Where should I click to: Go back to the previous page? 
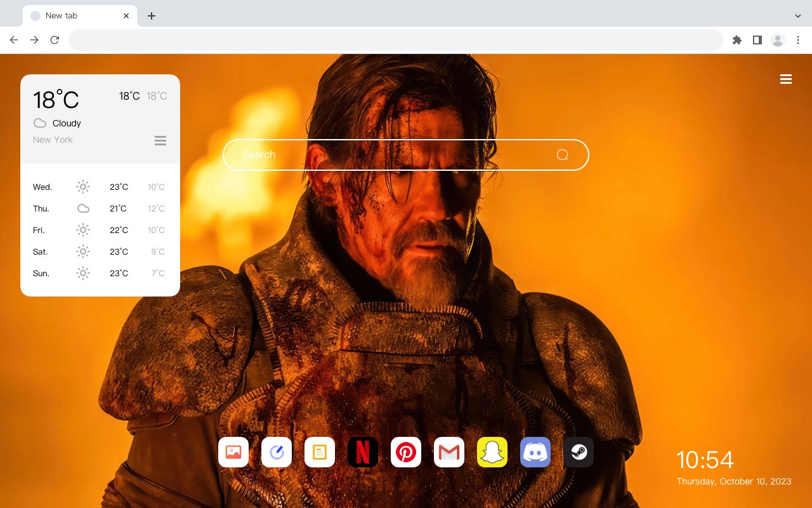point(14,40)
